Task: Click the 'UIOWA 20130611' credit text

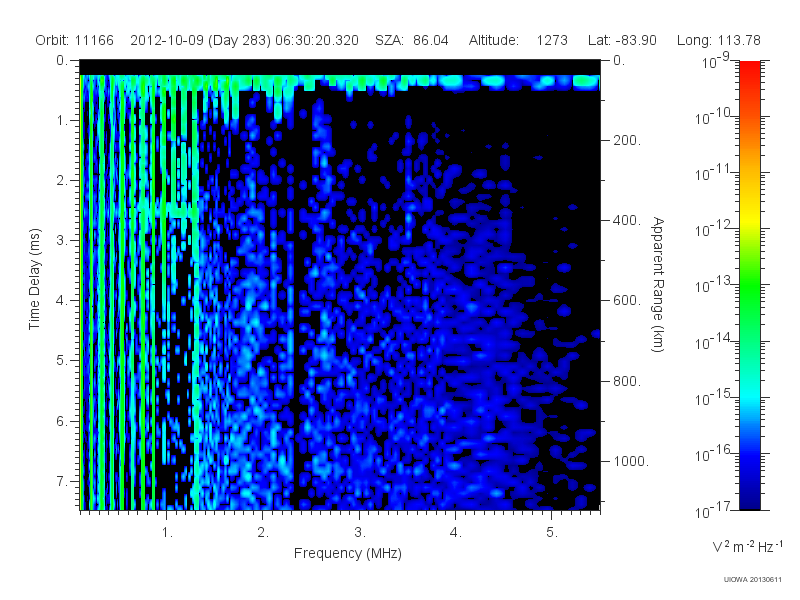Action: pyautogui.click(x=753, y=580)
